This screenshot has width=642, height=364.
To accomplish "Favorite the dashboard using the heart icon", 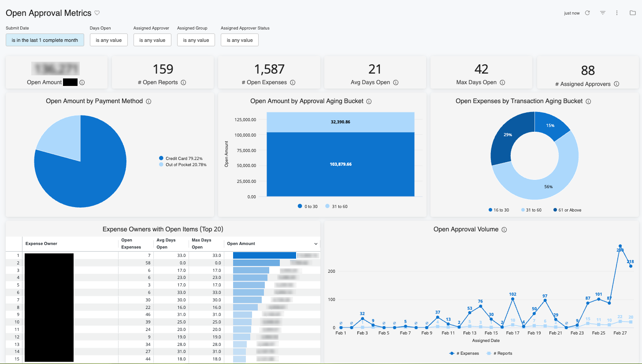I will 97,13.
